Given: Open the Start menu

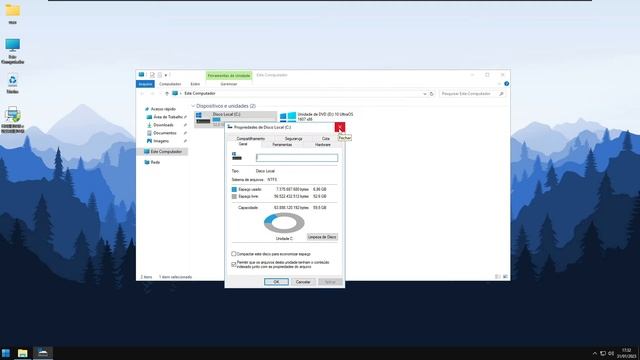Looking at the screenshot, I should click(x=6, y=353).
